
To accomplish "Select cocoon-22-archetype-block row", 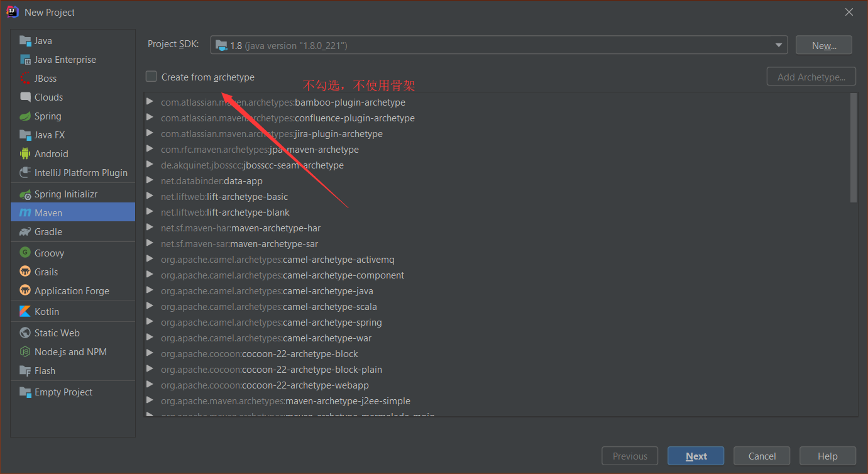I will pos(497,354).
